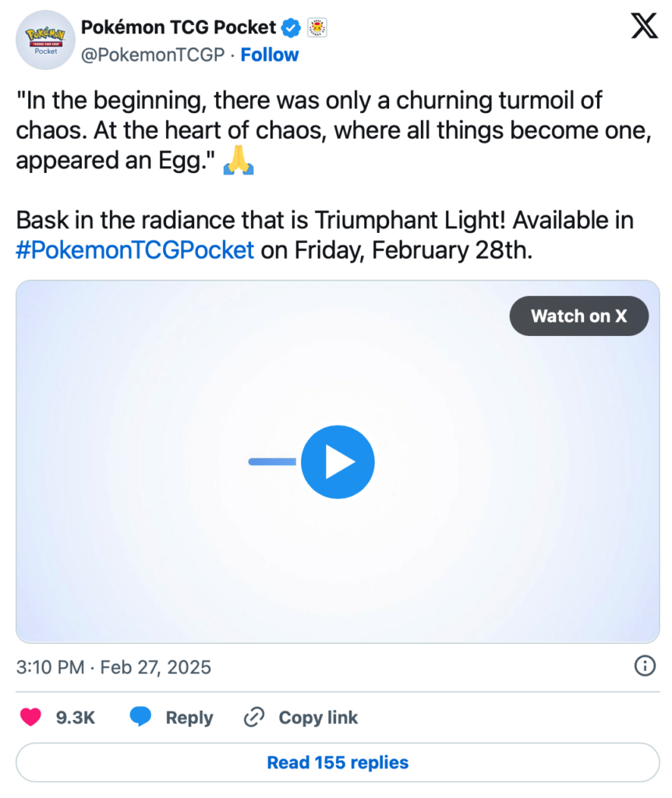Screen dimensions: 672x798
Task: Open the Pokémon TCG Pocket account name
Action: click(178, 28)
